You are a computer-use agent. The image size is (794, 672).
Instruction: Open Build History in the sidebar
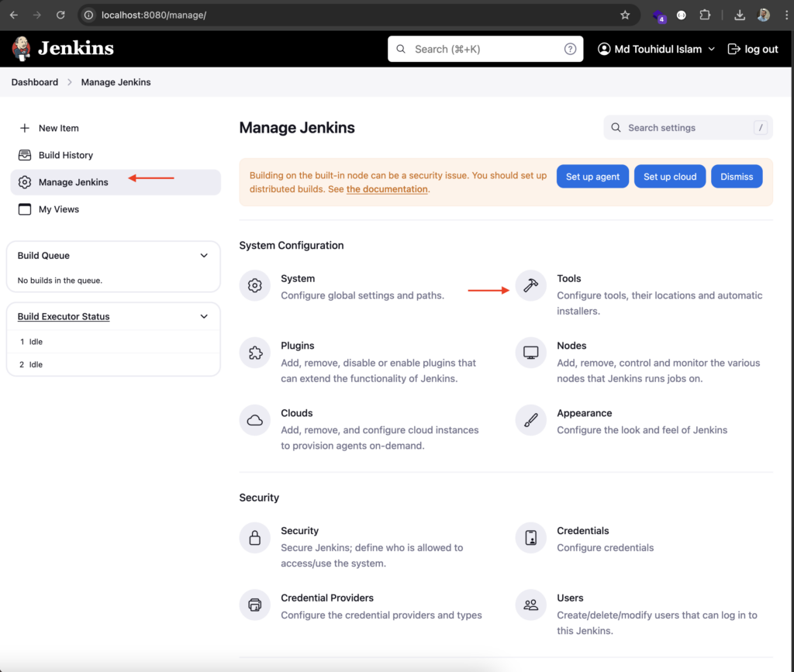pos(116,155)
